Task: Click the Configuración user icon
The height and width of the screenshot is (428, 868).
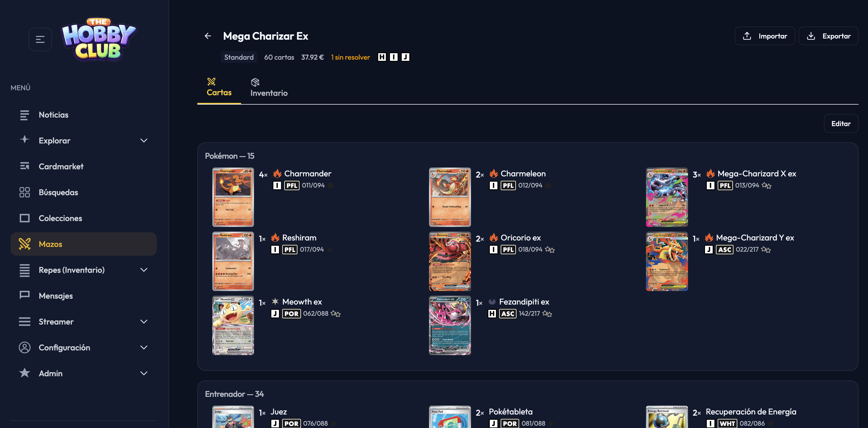Action: pyautogui.click(x=25, y=347)
